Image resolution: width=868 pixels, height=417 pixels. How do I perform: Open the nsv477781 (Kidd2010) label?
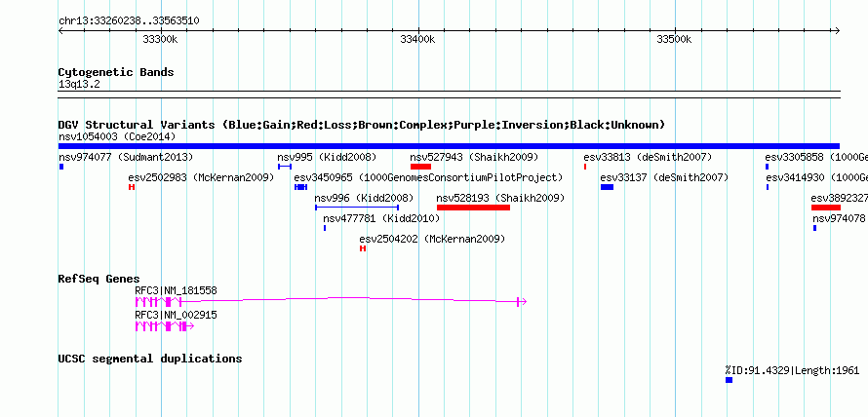click(381, 218)
